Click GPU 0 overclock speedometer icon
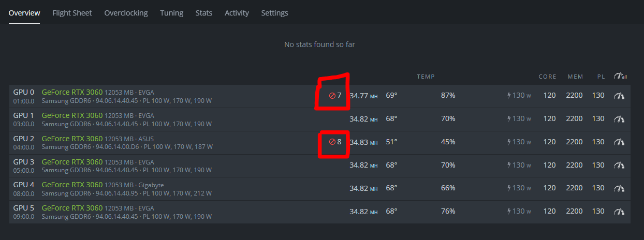The width and height of the screenshot is (644, 240). tap(619, 96)
